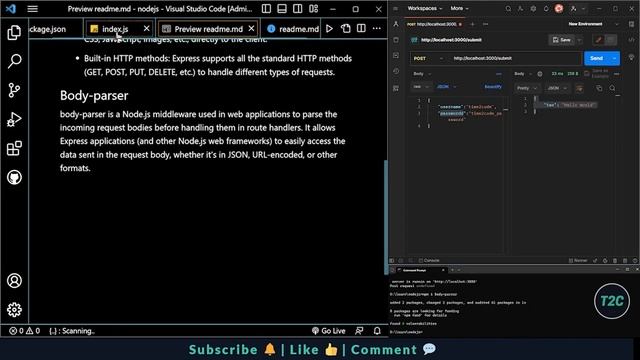Open the Search view in VS Code
The image size is (640, 360).
coord(14,61)
